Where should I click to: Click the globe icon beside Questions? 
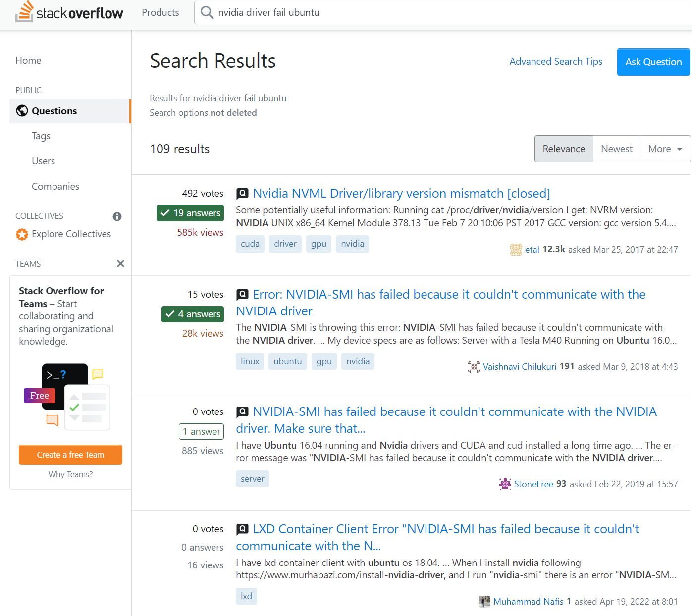22,111
